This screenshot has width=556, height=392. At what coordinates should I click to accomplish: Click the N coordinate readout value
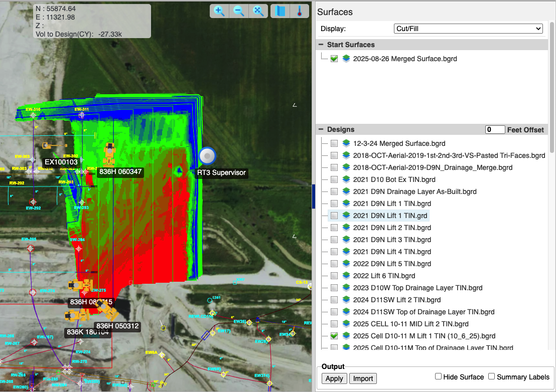(x=61, y=9)
